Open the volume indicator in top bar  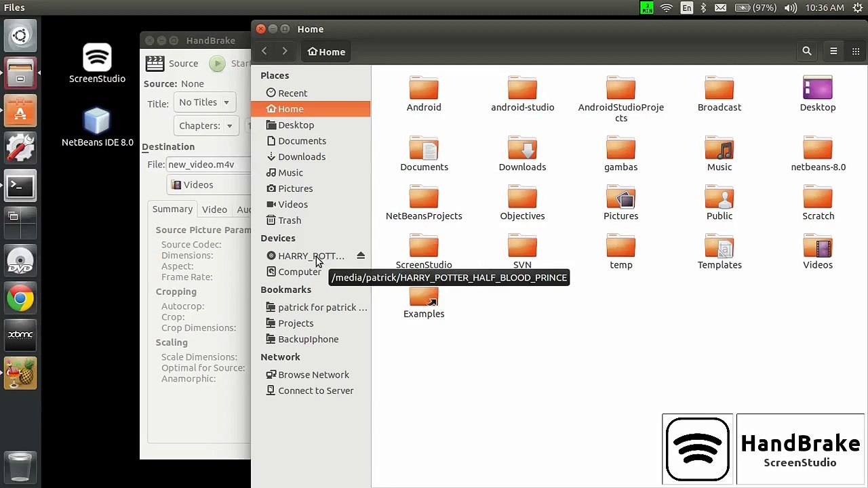[790, 7]
